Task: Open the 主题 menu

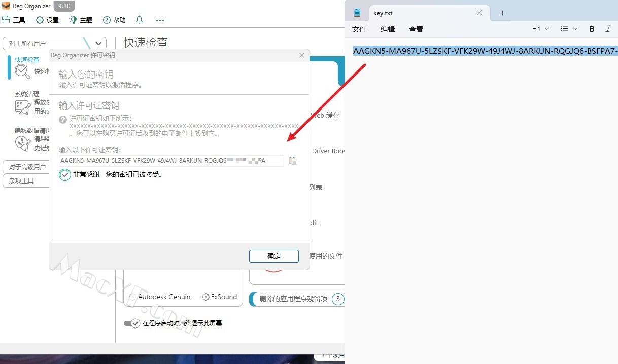Action: 81,20
